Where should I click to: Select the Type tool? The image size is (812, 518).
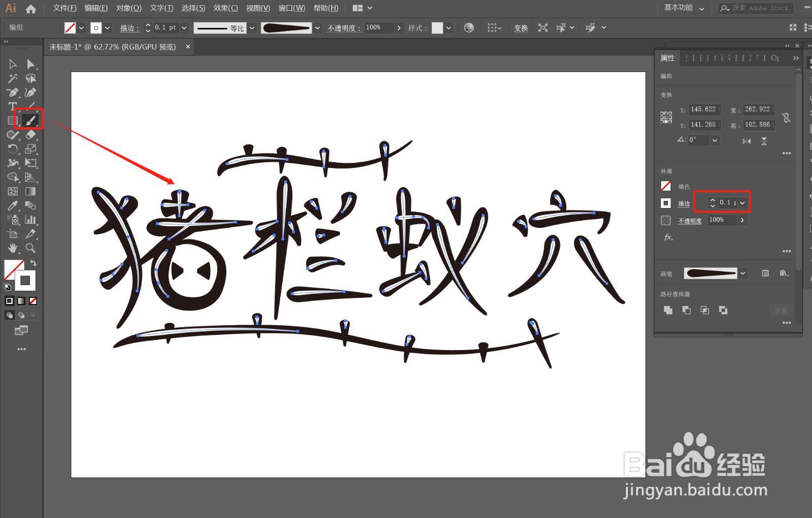click(x=12, y=106)
